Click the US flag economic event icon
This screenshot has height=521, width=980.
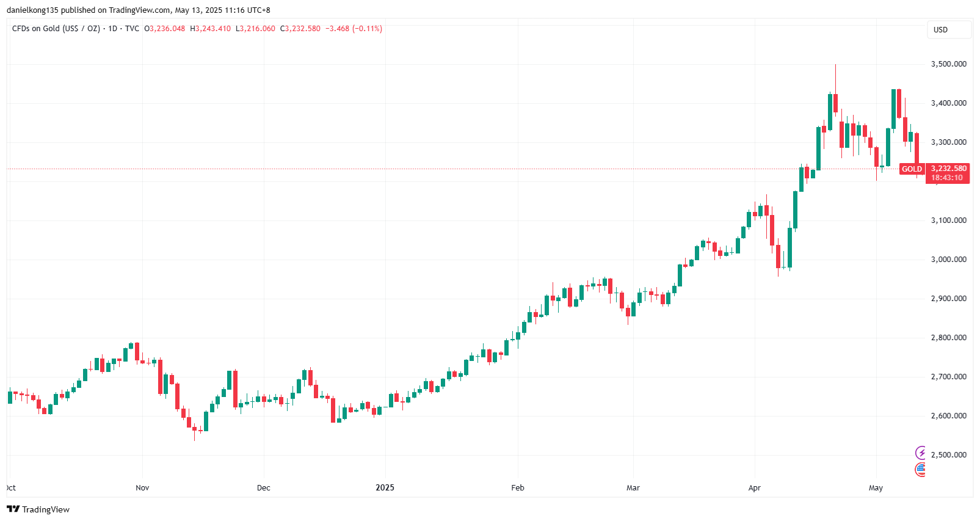[920, 469]
